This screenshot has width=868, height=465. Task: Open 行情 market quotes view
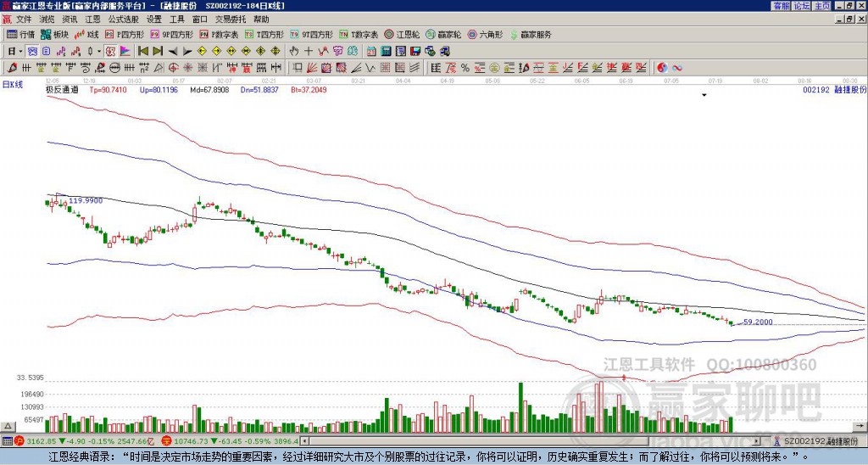click(x=20, y=34)
